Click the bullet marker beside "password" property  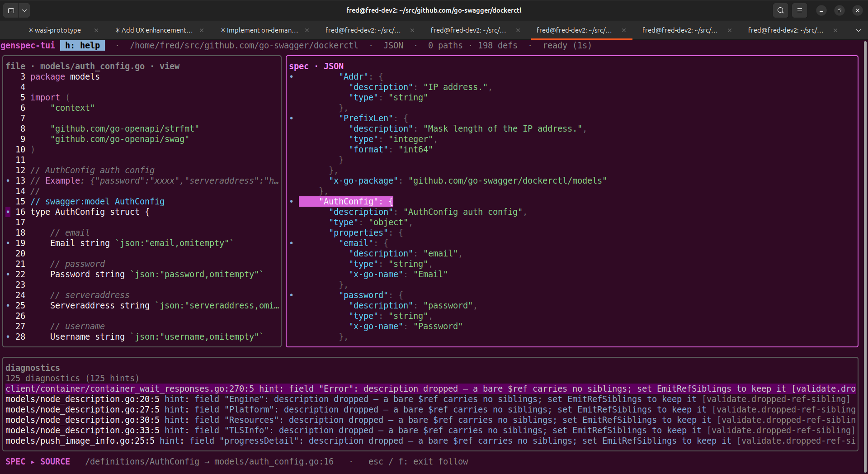point(292,295)
